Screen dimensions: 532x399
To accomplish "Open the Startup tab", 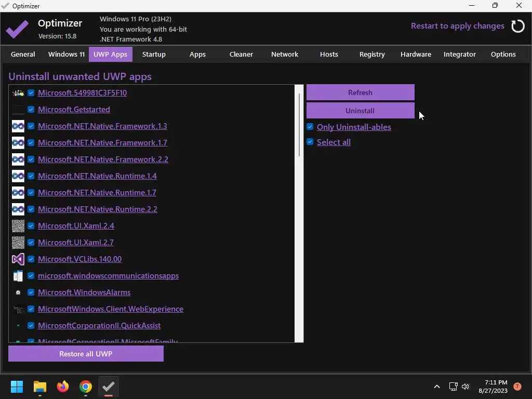I will [154, 54].
